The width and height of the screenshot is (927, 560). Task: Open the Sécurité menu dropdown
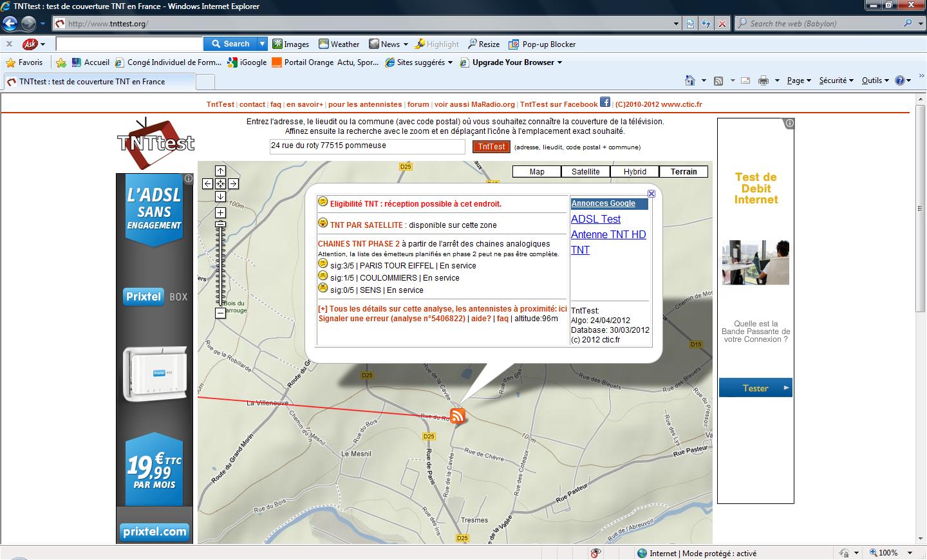[x=836, y=80]
